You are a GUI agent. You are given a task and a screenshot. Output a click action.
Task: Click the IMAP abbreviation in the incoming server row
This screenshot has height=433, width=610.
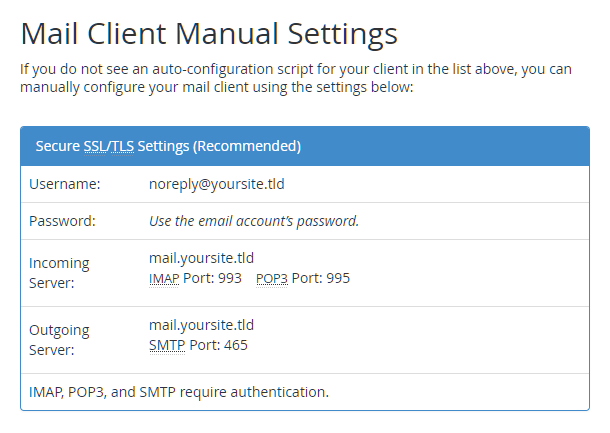tap(164, 279)
